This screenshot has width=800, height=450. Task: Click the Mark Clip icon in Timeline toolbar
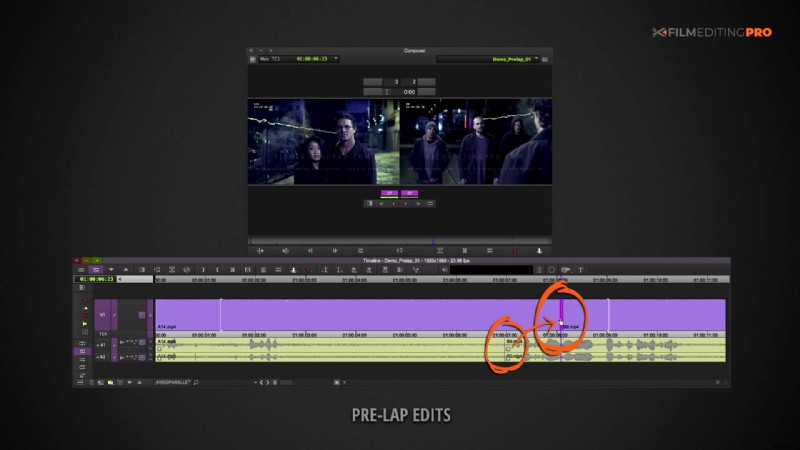(x=232, y=270)
